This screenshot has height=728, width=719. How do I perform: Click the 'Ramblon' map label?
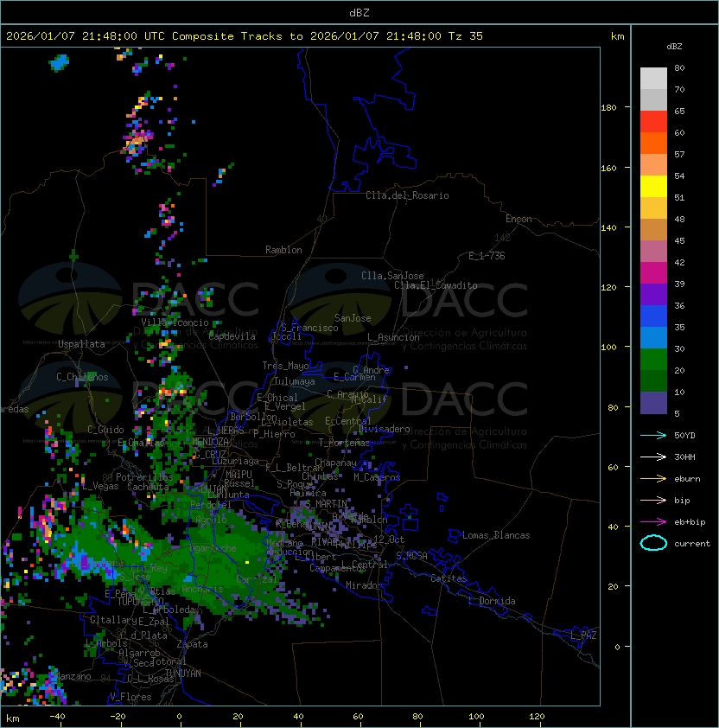[283, 250]
